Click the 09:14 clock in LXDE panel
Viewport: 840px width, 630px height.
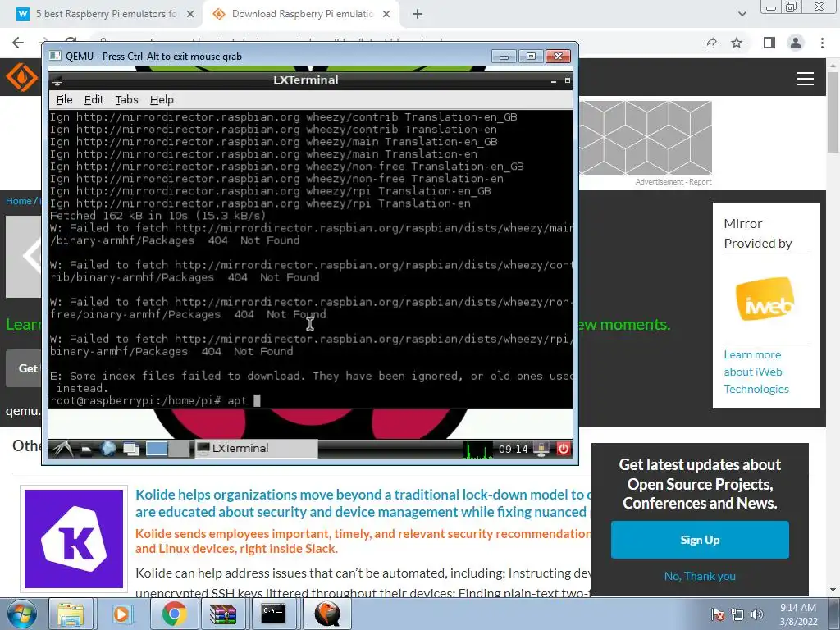point(513,449)
